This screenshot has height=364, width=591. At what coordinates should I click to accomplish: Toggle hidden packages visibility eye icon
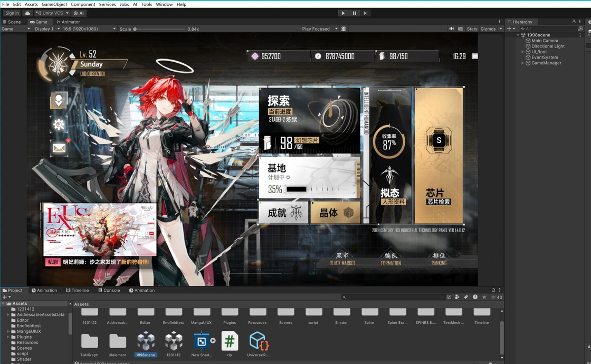point(497,298)
